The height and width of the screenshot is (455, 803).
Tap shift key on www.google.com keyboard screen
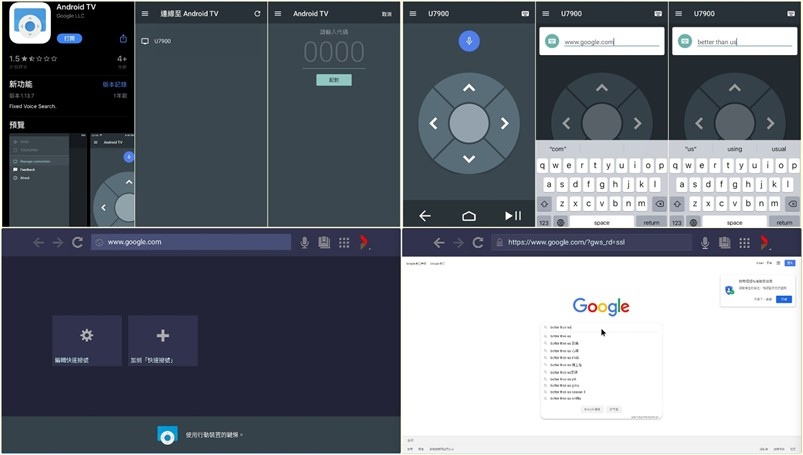[x=544, y=204]
